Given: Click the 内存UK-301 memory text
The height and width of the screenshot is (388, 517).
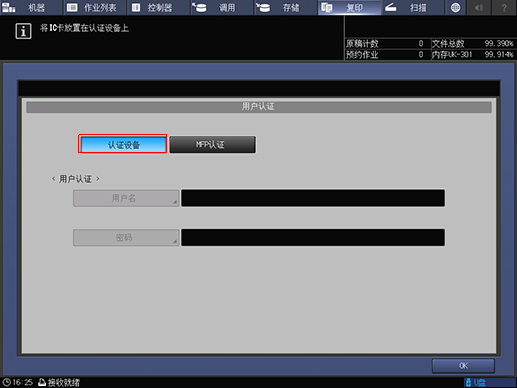Looking at the screenshot, I should (x=452, y=55).
